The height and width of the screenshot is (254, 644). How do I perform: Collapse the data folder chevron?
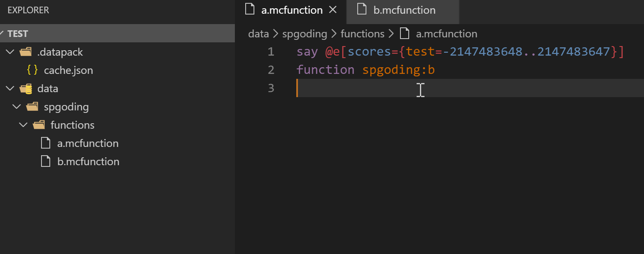click(10, 89)
